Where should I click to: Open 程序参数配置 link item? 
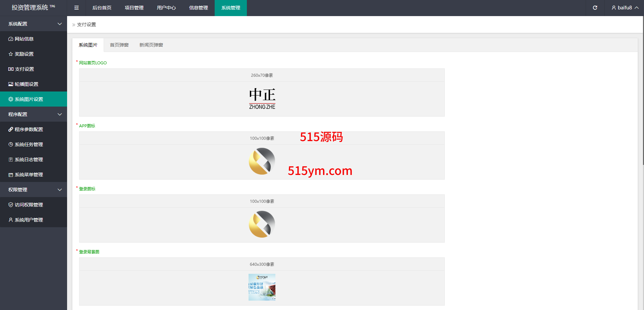click(x=29, y=129)
